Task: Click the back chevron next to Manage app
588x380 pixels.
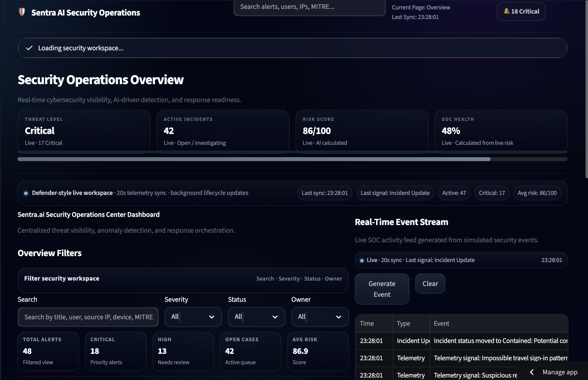Action: point(532,372)
